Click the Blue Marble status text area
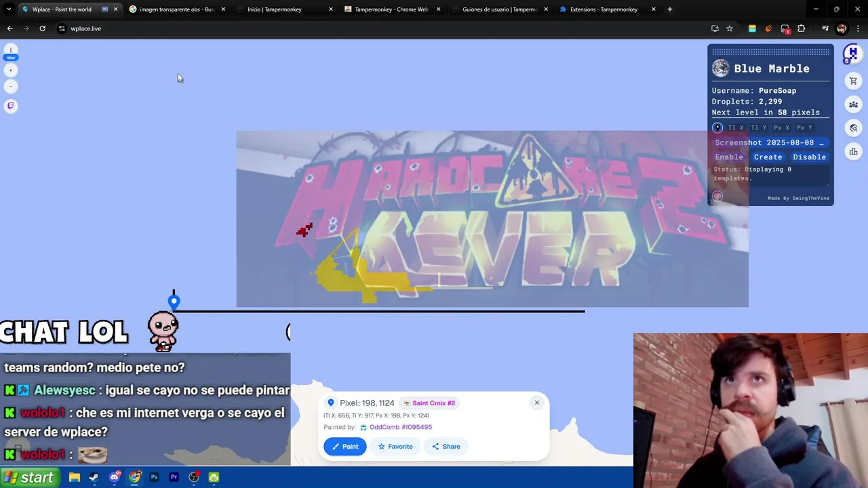Viewport: 868px width, 488px height. (x=770, y=175)
